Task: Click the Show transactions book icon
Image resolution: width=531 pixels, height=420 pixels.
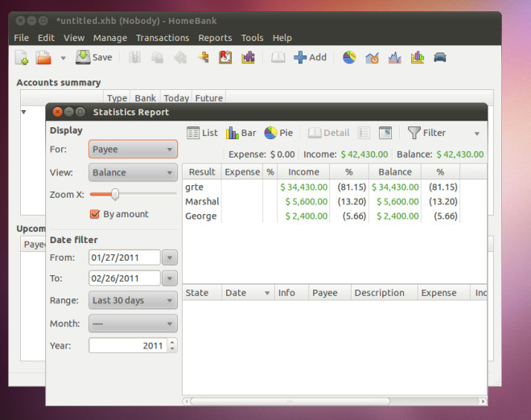Action: 278,57
